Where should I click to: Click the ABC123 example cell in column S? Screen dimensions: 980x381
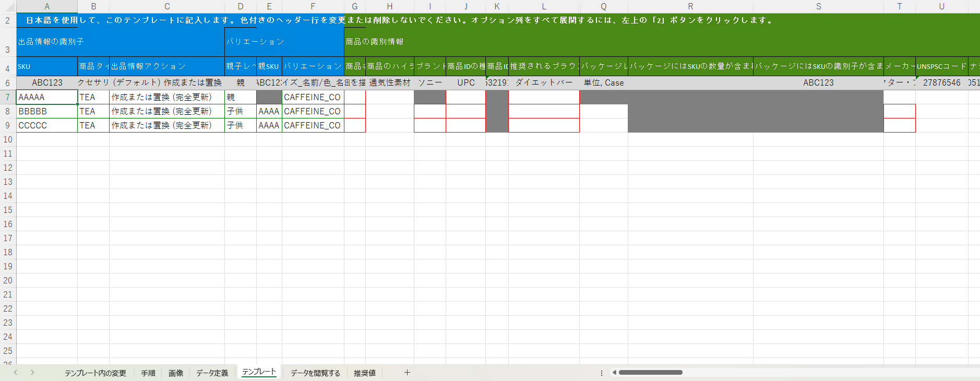point(818,83)
